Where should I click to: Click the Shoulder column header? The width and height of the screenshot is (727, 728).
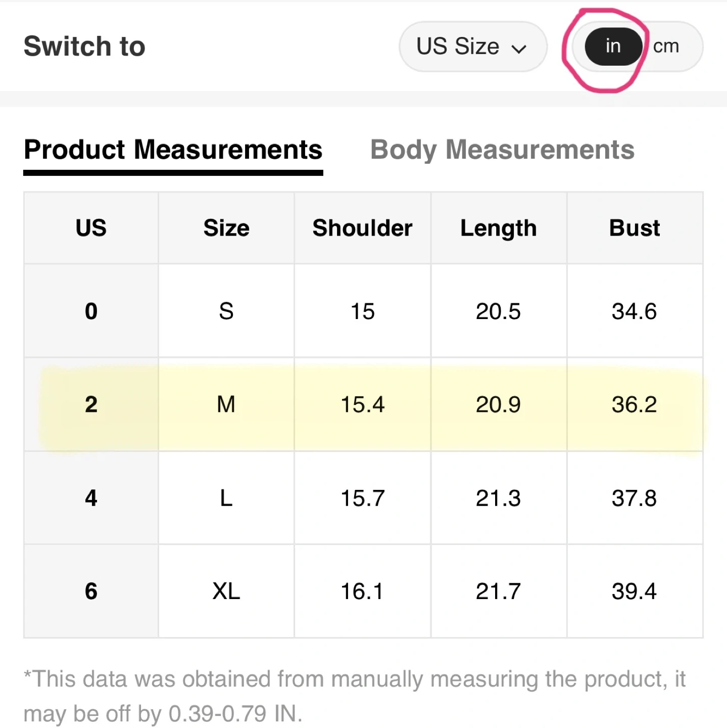(362, 228)
